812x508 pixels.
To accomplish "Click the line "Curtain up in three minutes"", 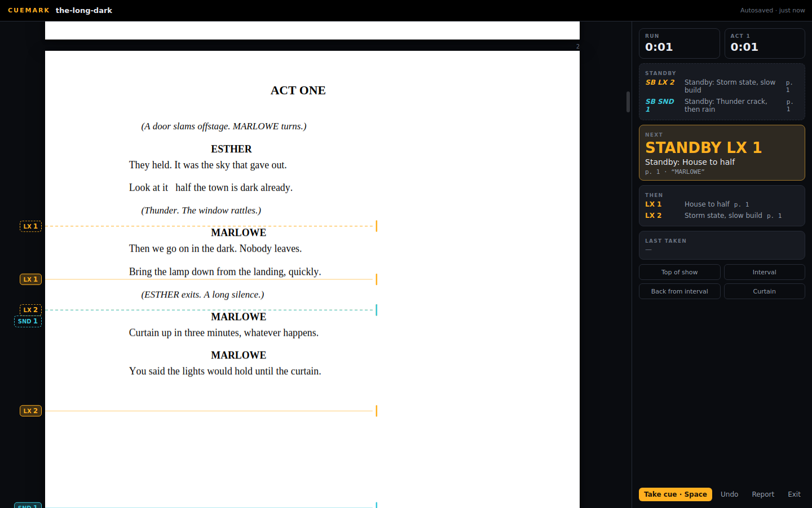I will coord(224,332).
